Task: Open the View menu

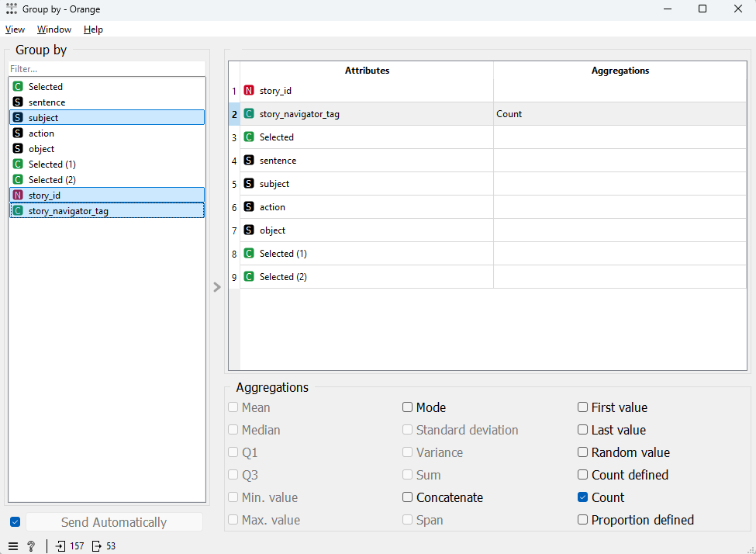Action: [x=15, y=29]
